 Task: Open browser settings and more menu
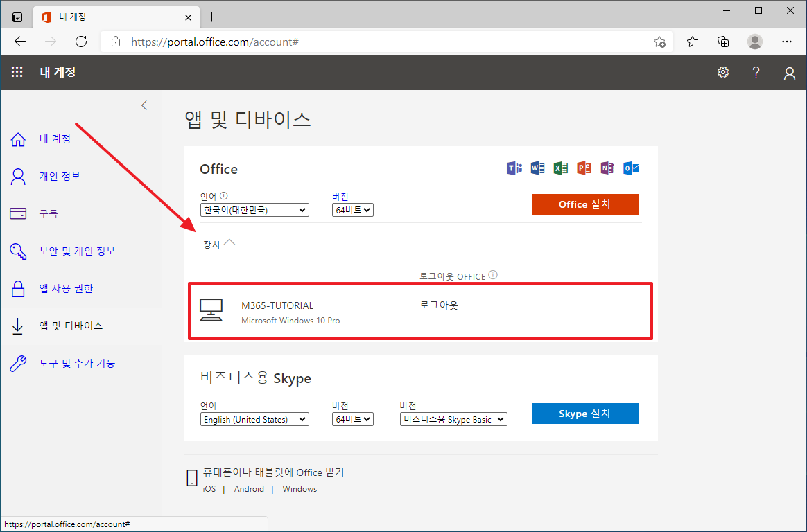tap(786, 42)
